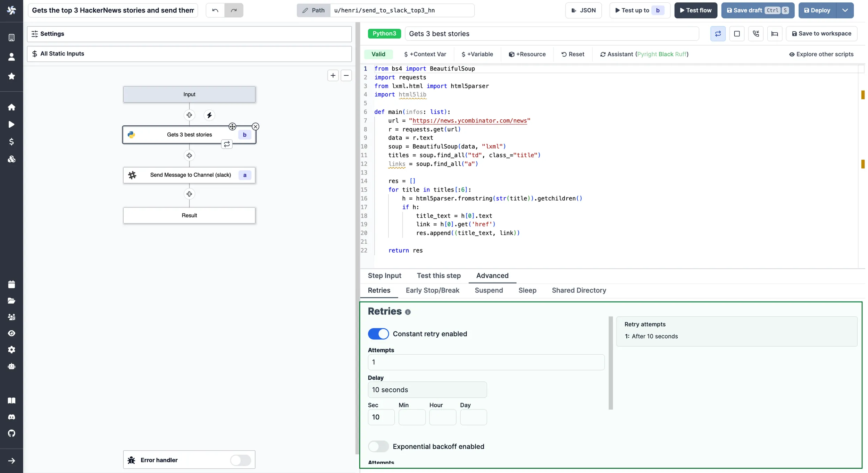Expand the Shared Directory settings tab
The width and height of the screenshot is (868, 473).
(579, 290)
